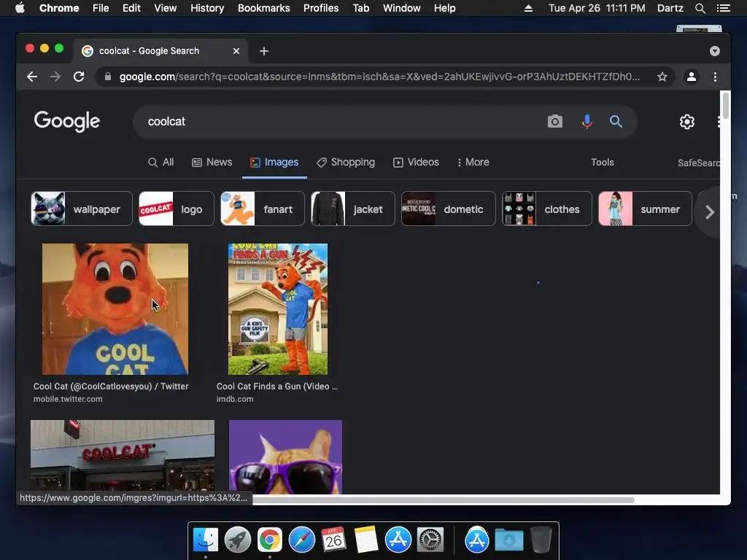Click the Chrome forward arrow
This screenshot has height=560, width=747.
(x=55, y=77)
